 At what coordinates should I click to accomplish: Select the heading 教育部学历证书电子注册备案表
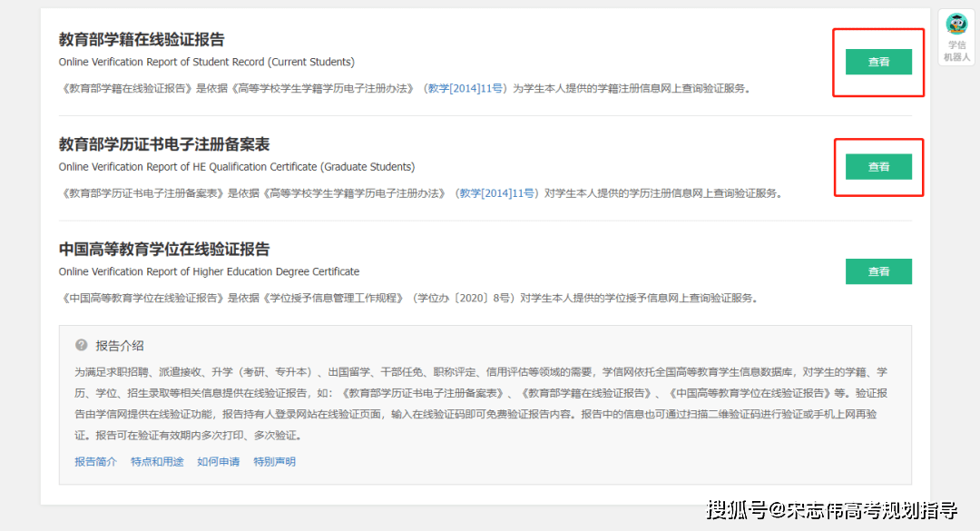point(163,144)
